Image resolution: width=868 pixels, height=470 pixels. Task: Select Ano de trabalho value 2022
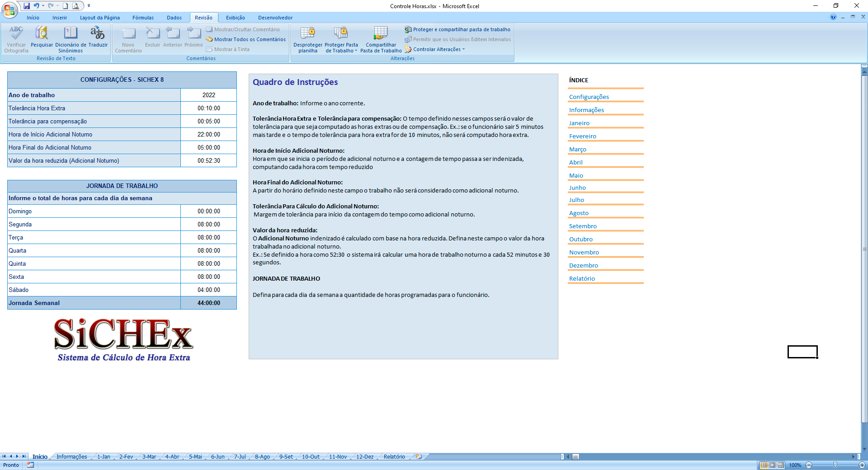(209, 95)
